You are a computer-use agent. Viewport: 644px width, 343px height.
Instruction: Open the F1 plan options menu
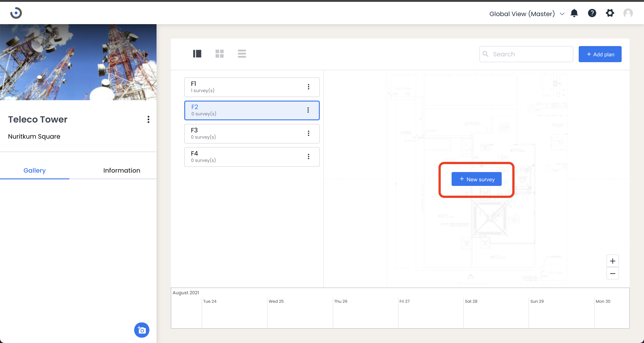(x=309, y=87)
